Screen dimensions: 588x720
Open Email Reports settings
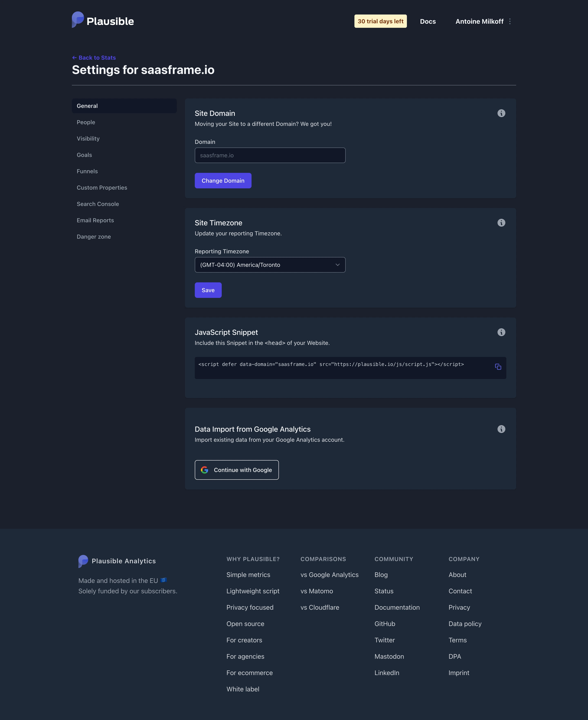[124, 220]
